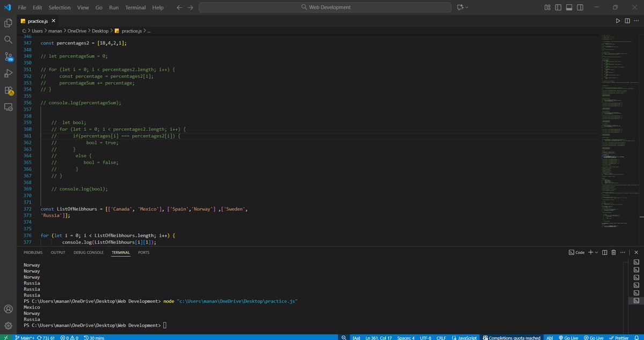Split the editor to the right

(627, 21)
